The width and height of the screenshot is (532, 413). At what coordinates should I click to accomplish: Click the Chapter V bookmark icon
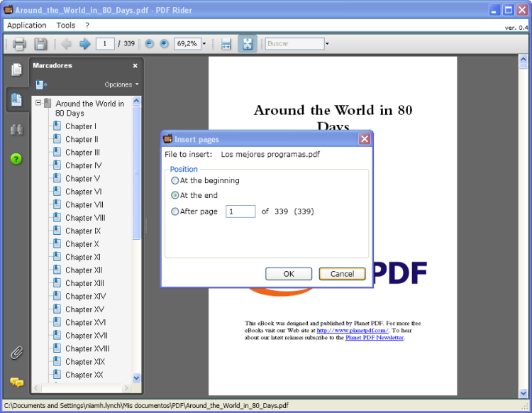57,178
